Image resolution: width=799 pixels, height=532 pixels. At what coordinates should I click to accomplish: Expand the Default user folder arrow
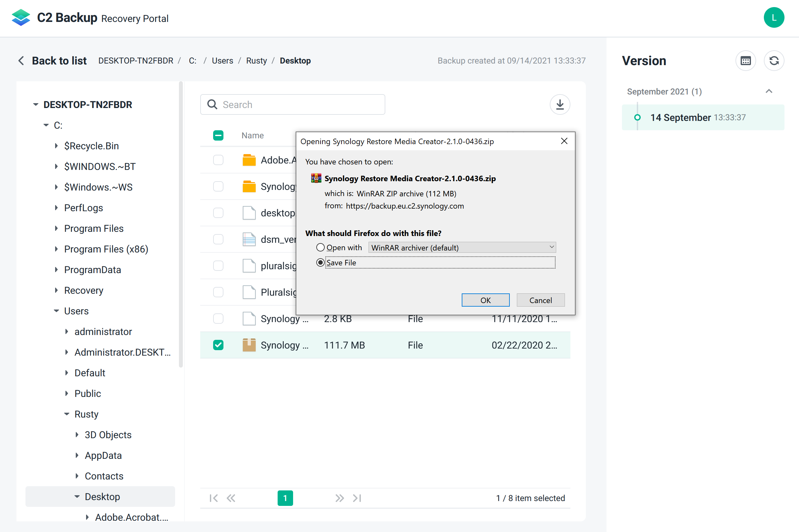(x=67, y=373)
